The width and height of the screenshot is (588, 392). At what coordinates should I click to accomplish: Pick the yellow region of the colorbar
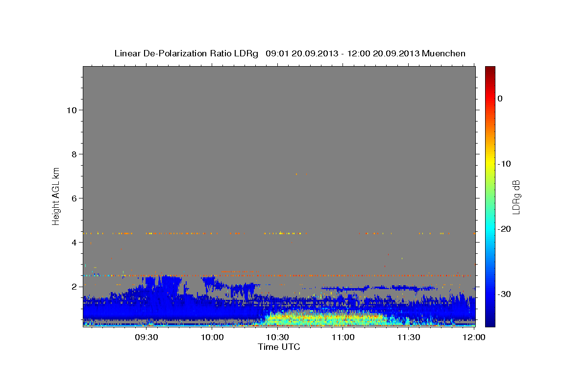[490, 162]
